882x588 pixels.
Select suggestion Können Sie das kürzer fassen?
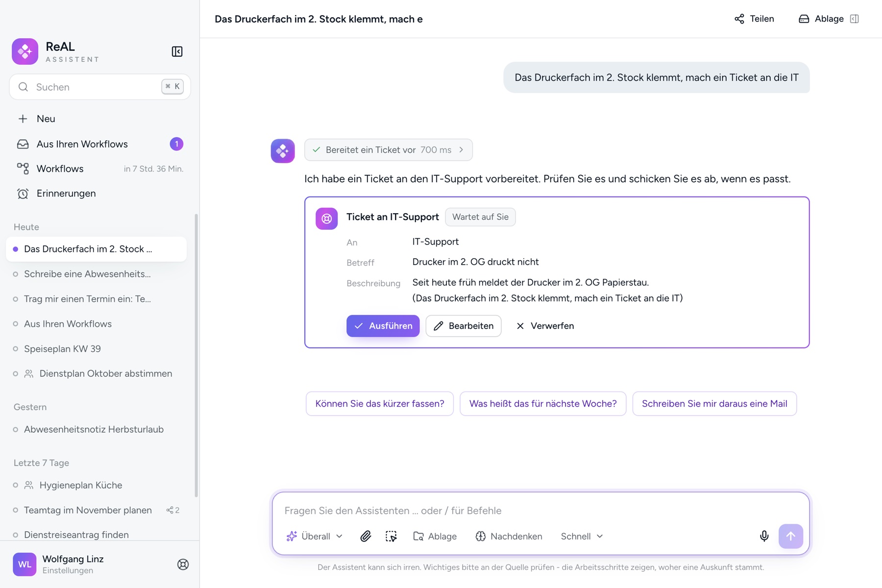click(x=380, y=404)
